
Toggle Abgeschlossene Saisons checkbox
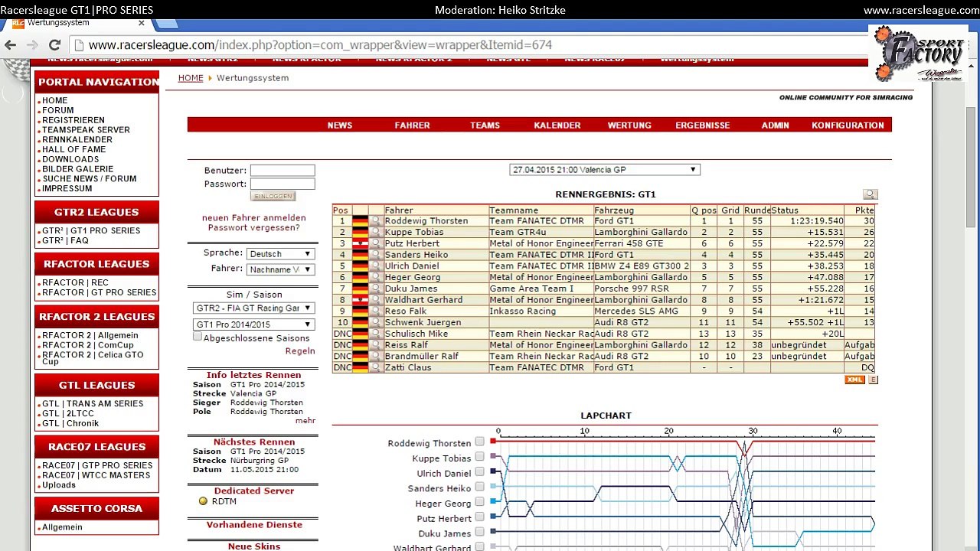(x=198, y=337)
